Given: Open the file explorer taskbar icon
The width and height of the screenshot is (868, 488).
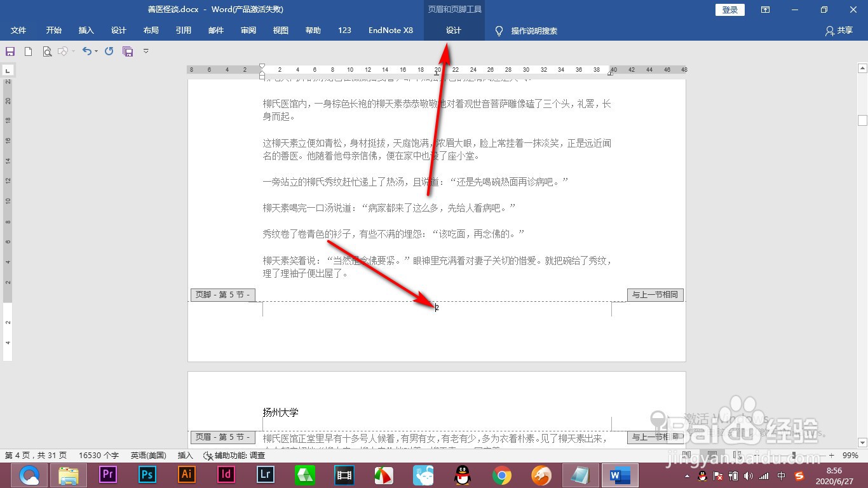Looking at the screenshot, I should [68, 475].
